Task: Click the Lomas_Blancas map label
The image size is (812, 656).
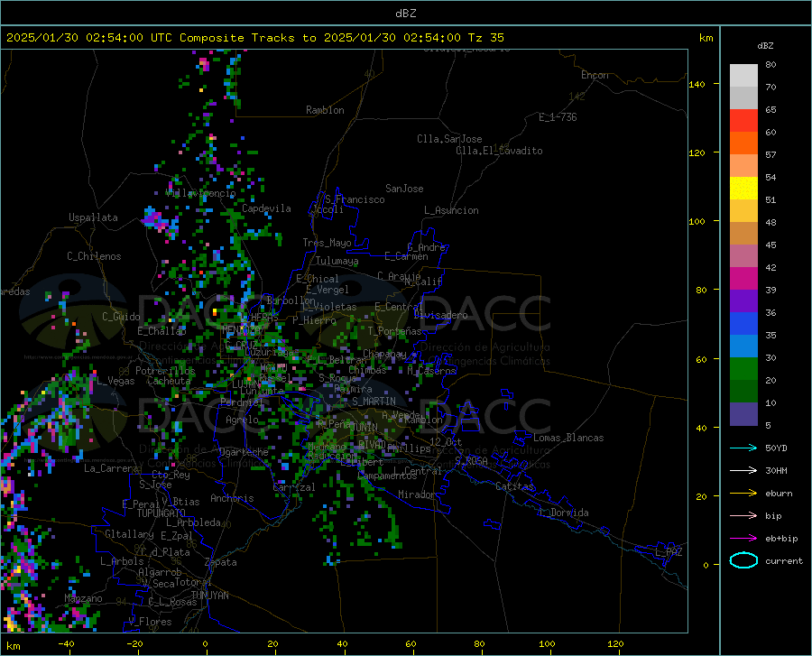Action: click(568, 438)
